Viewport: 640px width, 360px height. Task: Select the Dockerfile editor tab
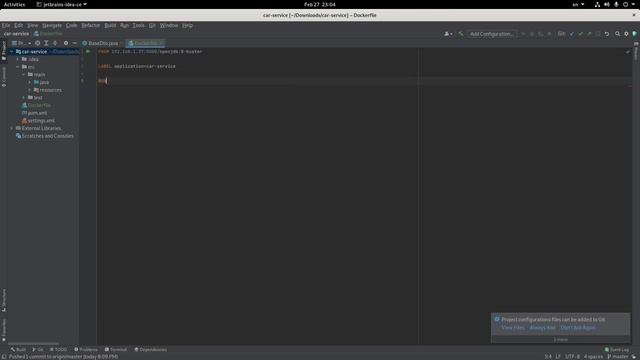pyautogui.click(x=145, y=43)
